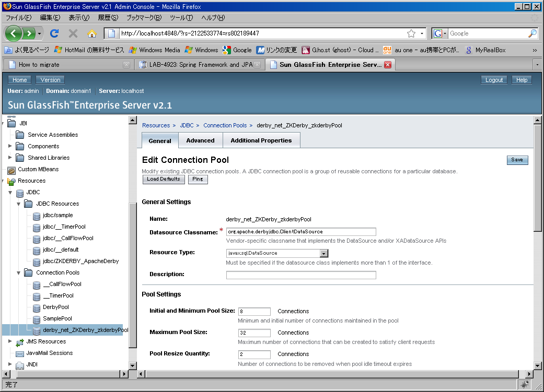Viewport: 544px width, 392px height.
Task: Follow the Connection Pools breadcrumb link
Action: click(225, 125)
